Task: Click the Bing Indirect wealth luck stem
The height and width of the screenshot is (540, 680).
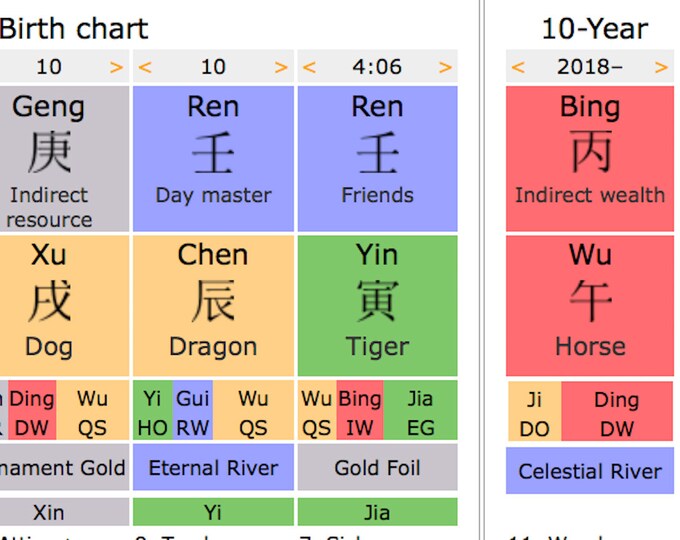Action: tap(590, 159)
